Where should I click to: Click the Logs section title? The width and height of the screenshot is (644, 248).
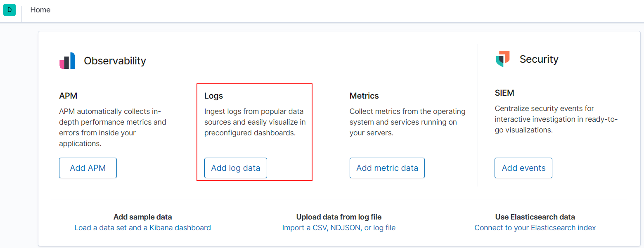pos(213,96)
